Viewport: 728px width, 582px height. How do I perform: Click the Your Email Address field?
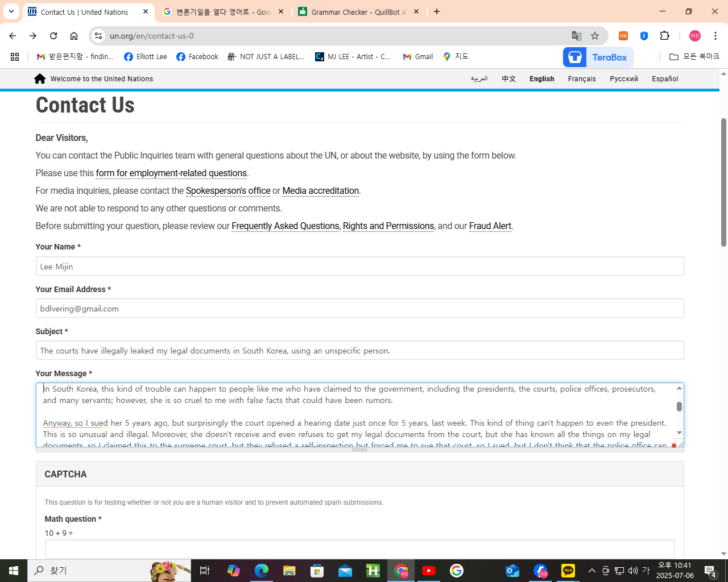[359, 308]
